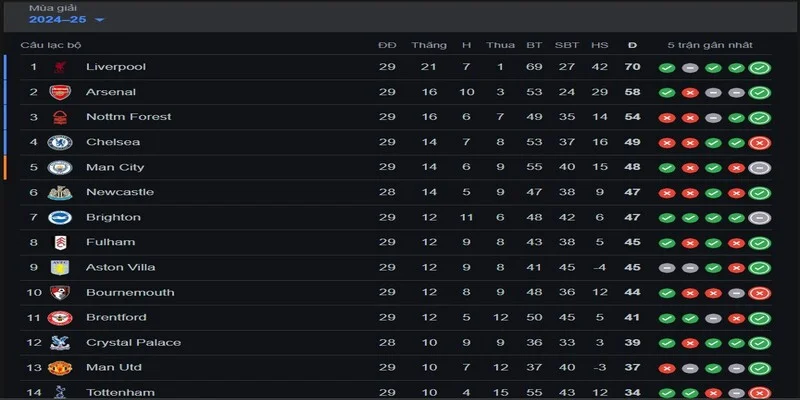Click the dropdown arrow next to 2024–25

99,20
